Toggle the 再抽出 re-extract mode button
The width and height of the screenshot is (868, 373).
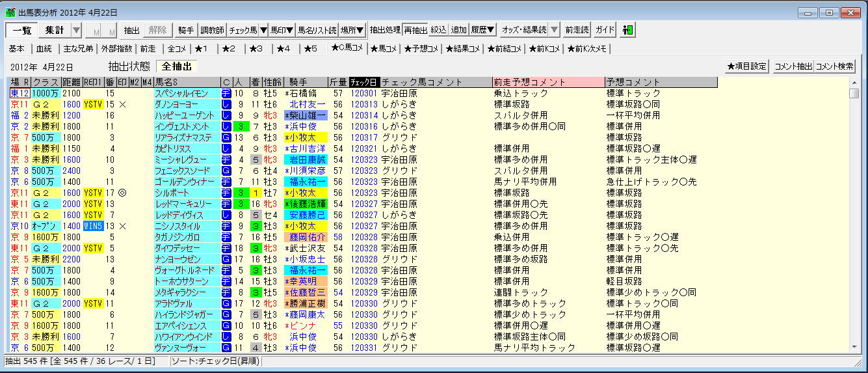[x=415, y=30]
